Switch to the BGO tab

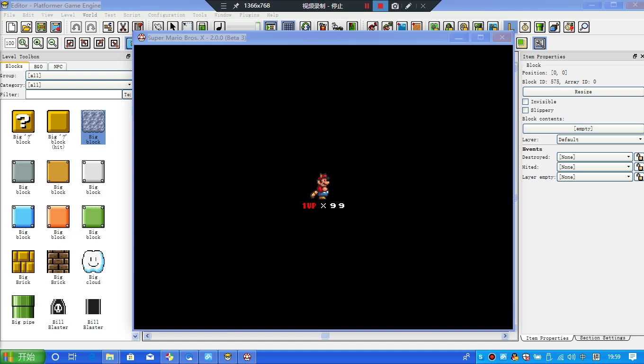(38, 67)
